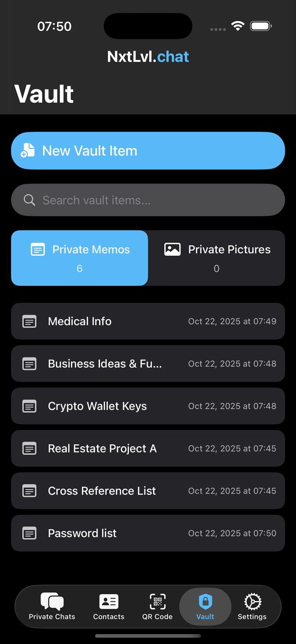Open the Settings gear icon
The width and height of the screenshot is (296, 644).
coord(252,601)
